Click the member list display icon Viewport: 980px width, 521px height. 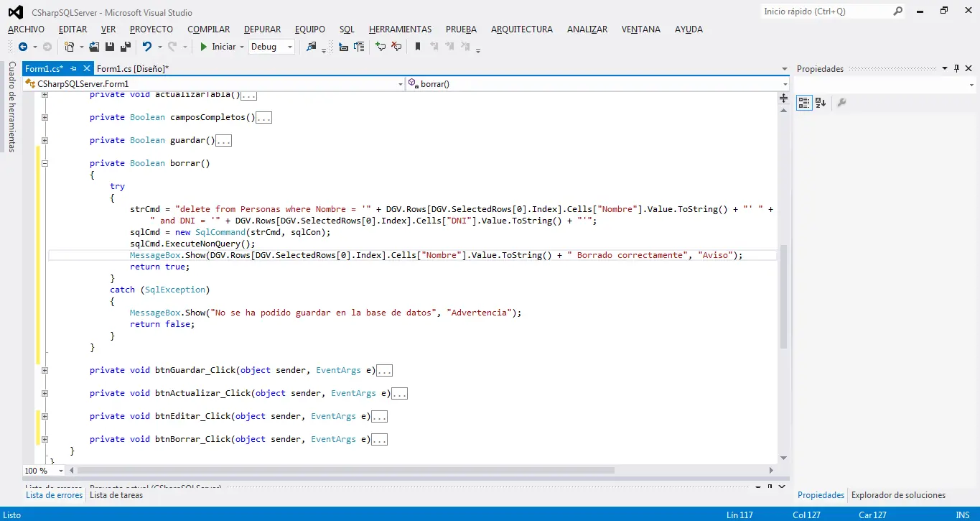[x=360, y=47]
